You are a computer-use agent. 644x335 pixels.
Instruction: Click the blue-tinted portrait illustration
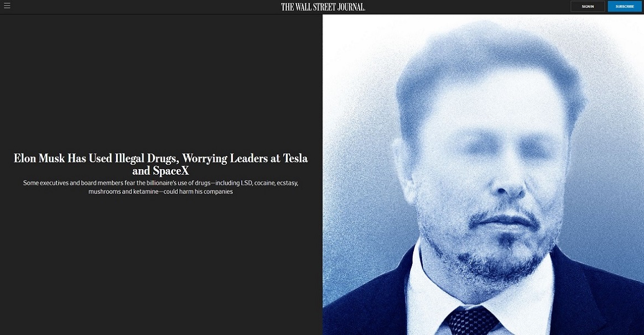pos(483,175)
